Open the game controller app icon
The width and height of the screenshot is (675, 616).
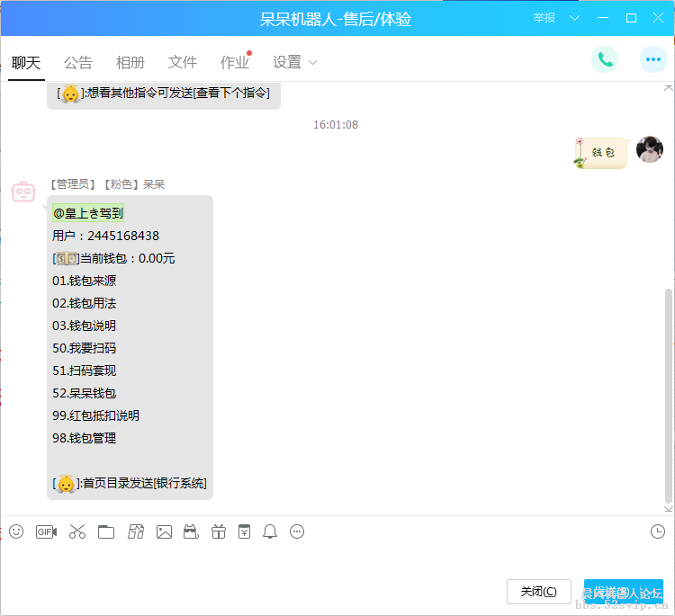coord(191,531)
